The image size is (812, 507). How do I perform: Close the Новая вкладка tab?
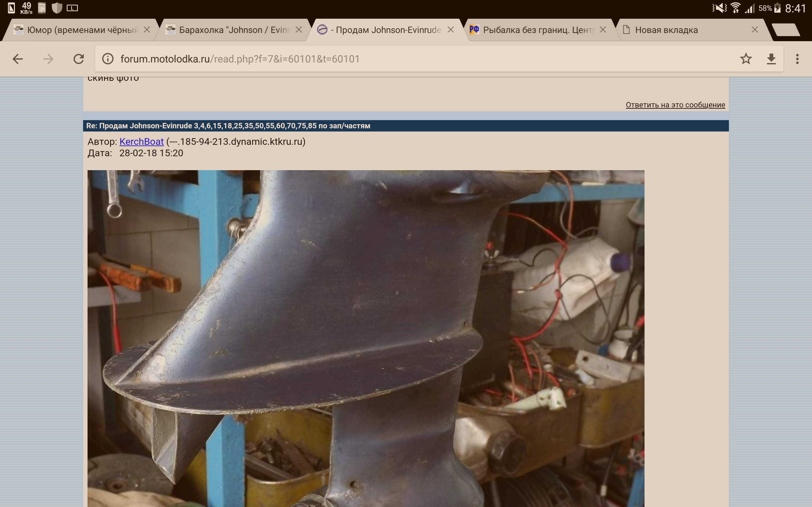pyautogui.click(x=755, y=30)
